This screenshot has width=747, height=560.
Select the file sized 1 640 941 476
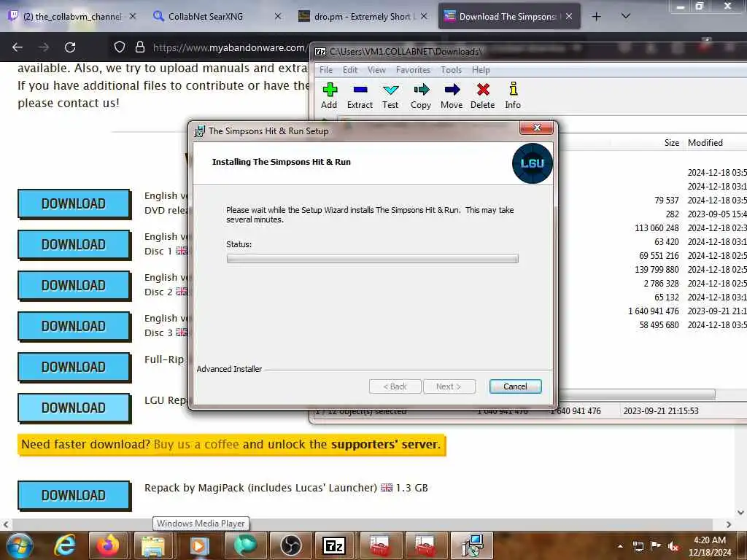click(x=653, y=311)
